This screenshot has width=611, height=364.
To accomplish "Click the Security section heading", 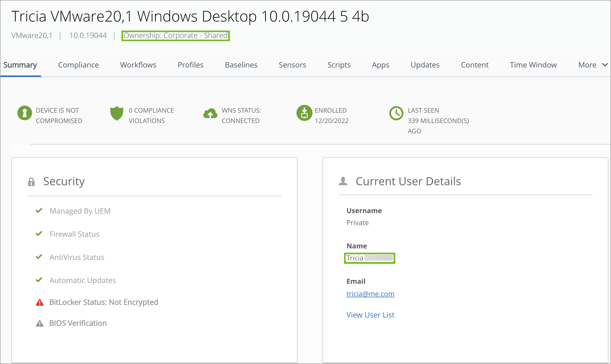I will click(x=64, y=181).
